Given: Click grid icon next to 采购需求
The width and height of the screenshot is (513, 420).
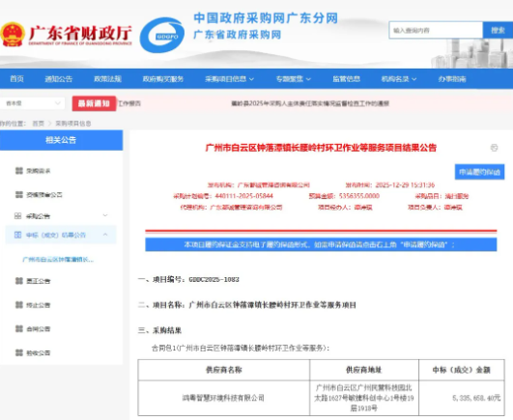Looking at the screenshot, I should click(x=19, y=171).
